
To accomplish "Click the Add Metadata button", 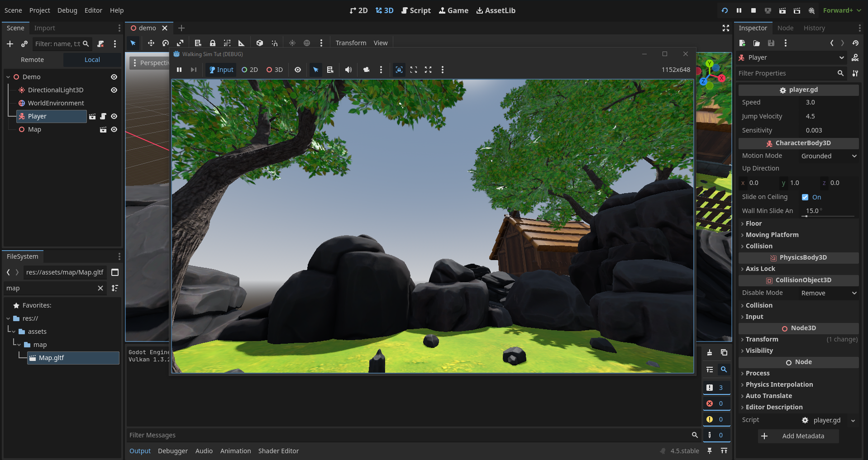I will pyautogui.click(x=798, y=436).
